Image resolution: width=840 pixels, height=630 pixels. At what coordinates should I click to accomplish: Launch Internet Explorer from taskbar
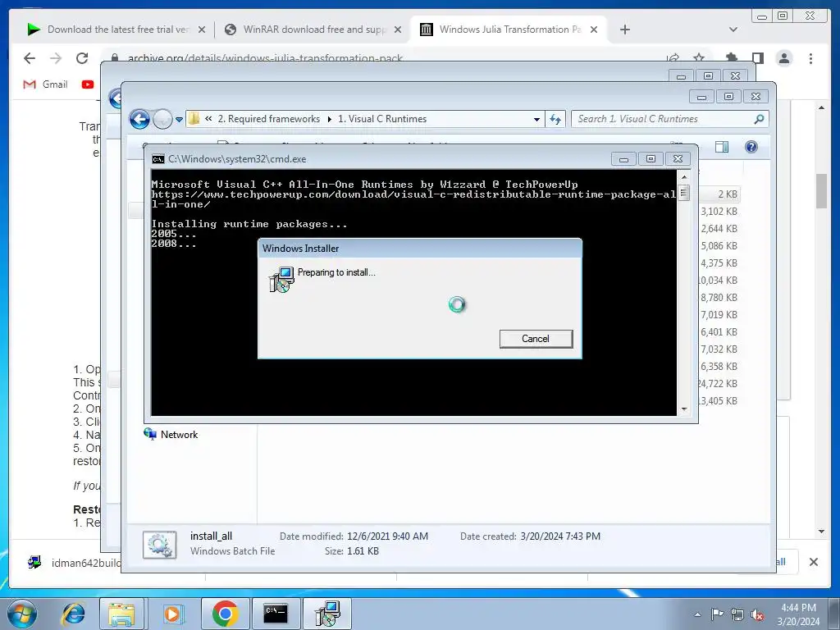73,614
